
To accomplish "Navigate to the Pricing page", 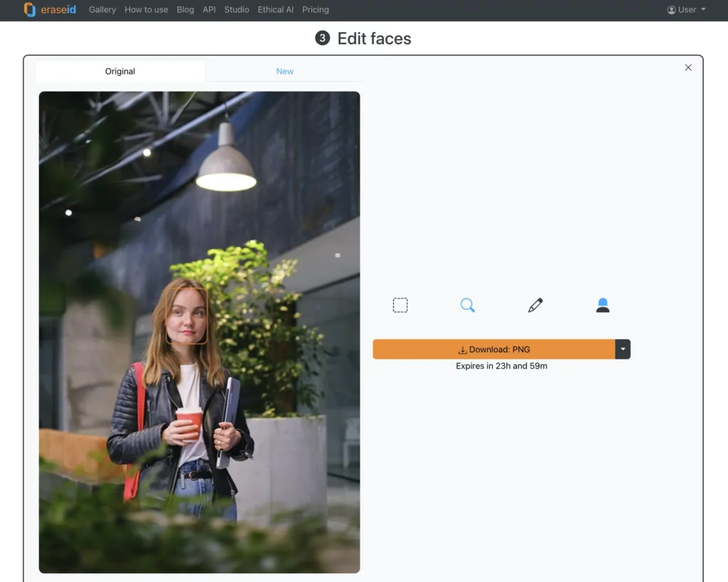I will tap(315, 10).
